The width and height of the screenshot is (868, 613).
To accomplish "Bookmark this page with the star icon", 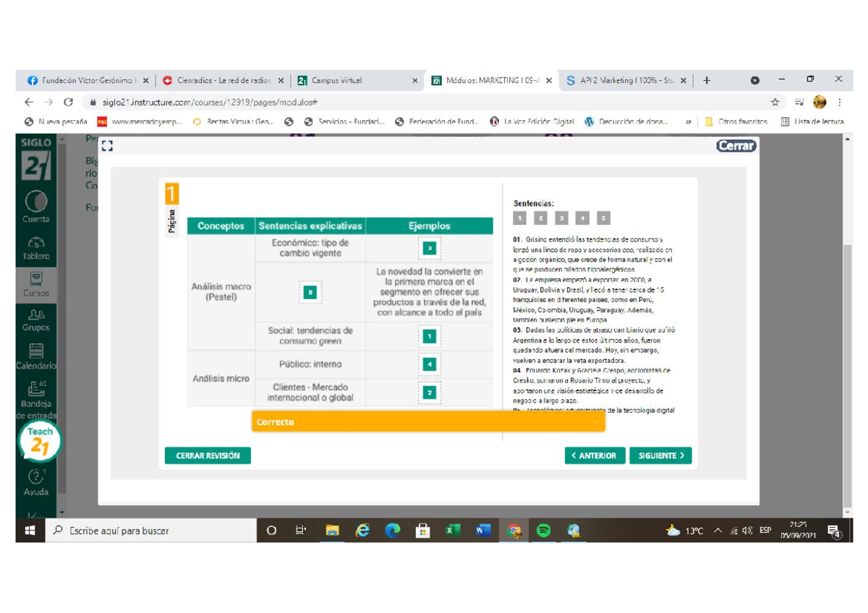I will pyautogui.click(x=775, y=102).
